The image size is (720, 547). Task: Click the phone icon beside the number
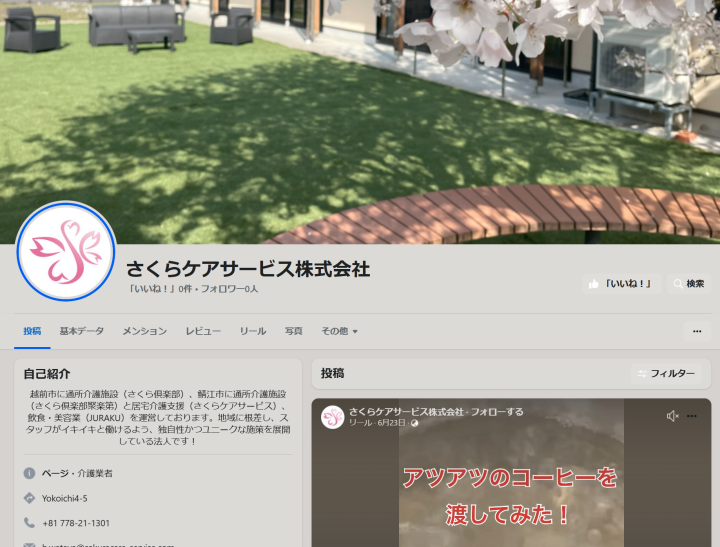coord(29,523)
